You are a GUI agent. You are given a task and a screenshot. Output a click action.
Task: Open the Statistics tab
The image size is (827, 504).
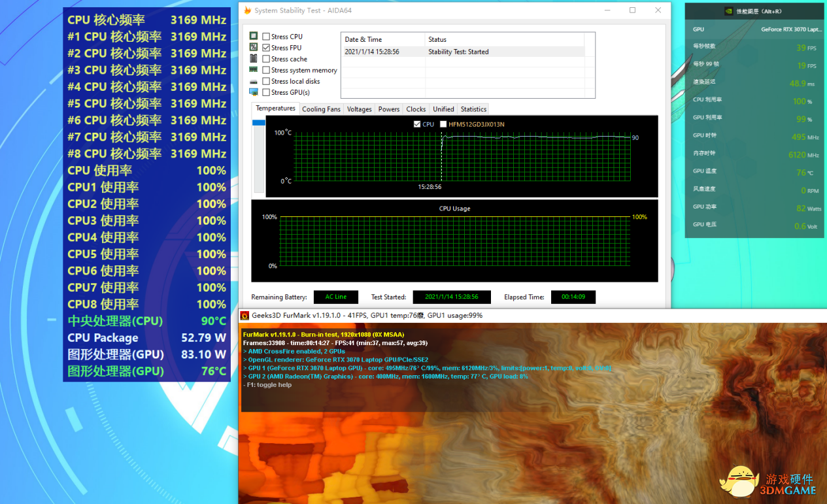pos(473,109)
